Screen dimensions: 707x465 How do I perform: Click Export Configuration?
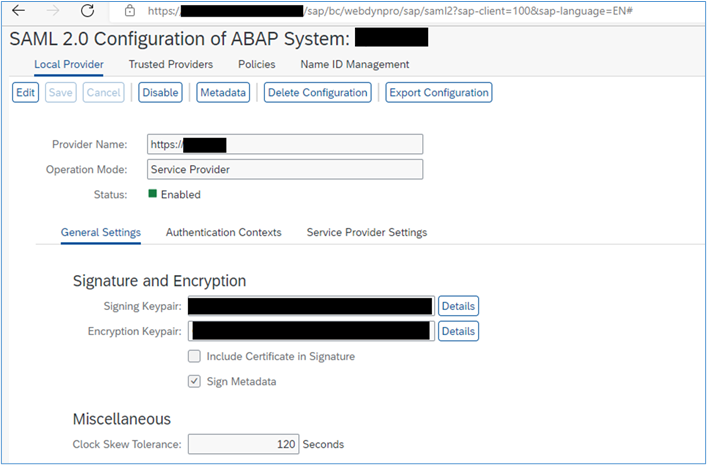click(439, 92)
